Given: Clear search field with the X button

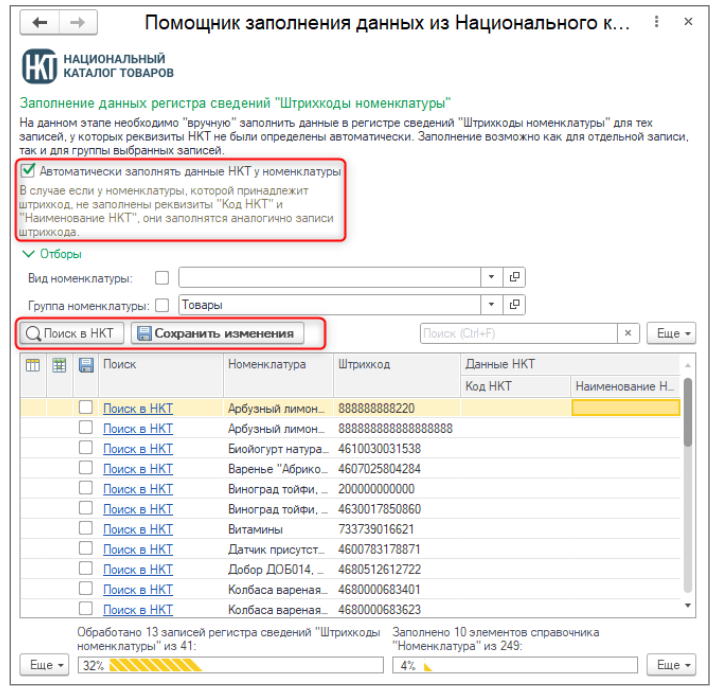Looking at the screenshot, I should pyautogui.click(x=629, y=333).
